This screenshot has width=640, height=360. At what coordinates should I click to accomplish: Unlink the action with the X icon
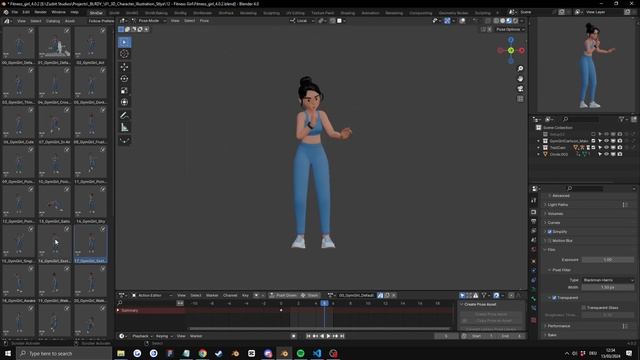(394, 295)
